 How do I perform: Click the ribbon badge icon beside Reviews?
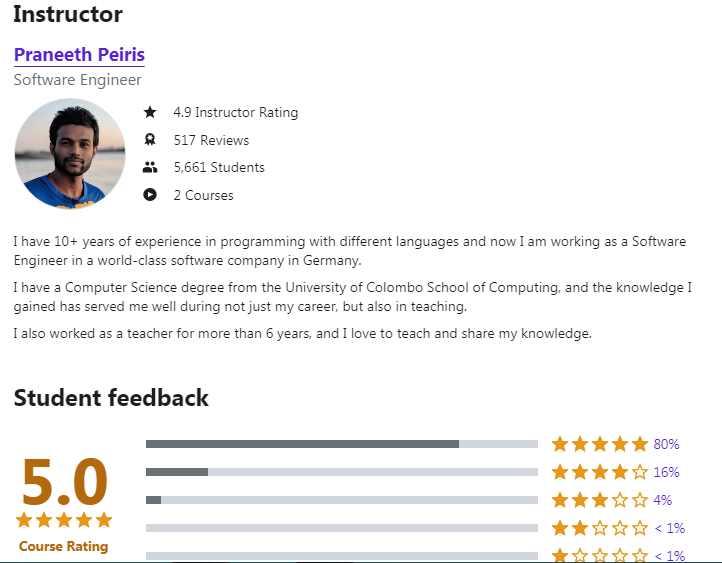pyautogui.click(x=150, y=139)
